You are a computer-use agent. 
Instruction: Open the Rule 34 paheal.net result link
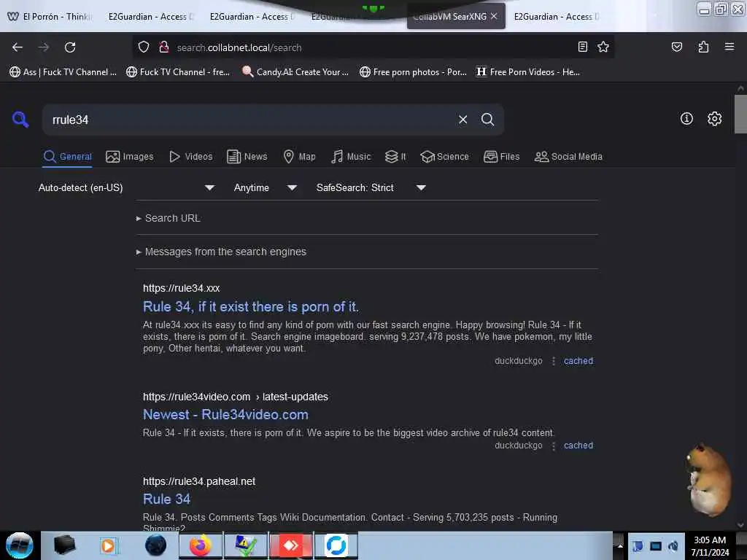click(x=166, y=499)
